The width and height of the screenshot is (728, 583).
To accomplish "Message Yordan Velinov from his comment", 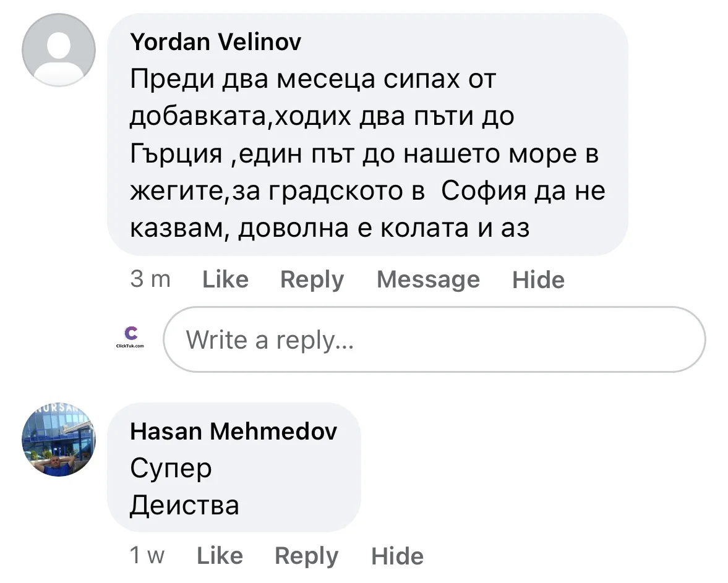I will tap(428, 279).
